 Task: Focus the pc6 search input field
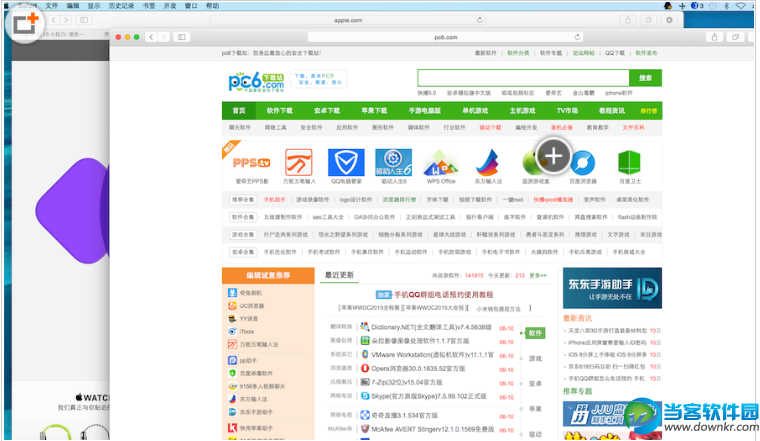pos(523,78)
